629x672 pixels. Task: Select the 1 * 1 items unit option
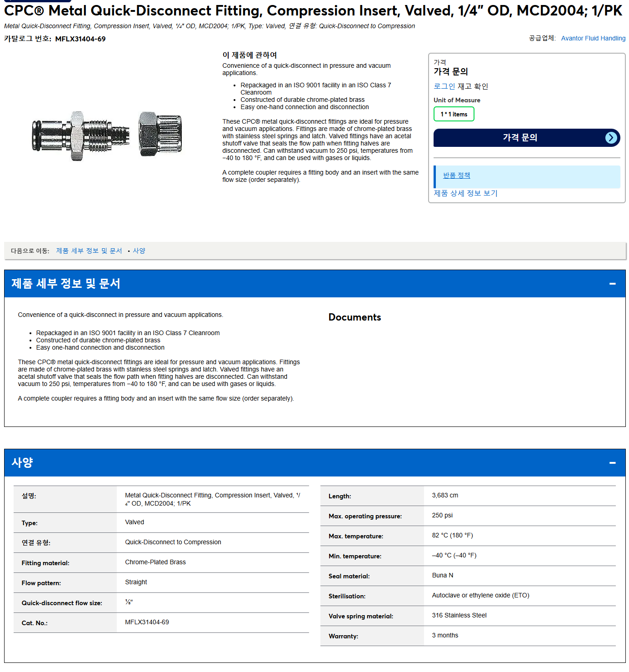[x=454, y=114]
